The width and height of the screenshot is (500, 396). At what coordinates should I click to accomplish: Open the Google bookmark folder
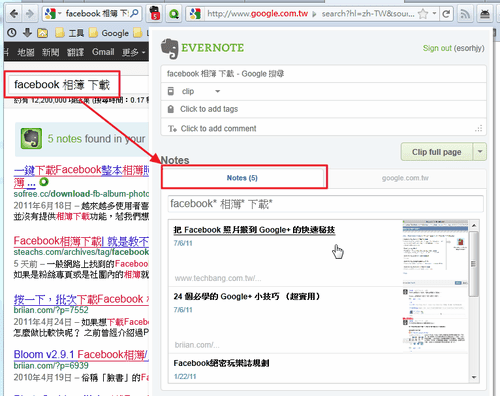point(109,33)
